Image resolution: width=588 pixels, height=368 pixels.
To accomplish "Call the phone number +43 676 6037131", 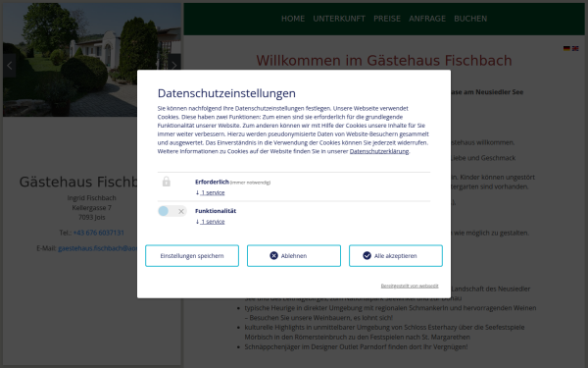I will (x=99, y=233).
